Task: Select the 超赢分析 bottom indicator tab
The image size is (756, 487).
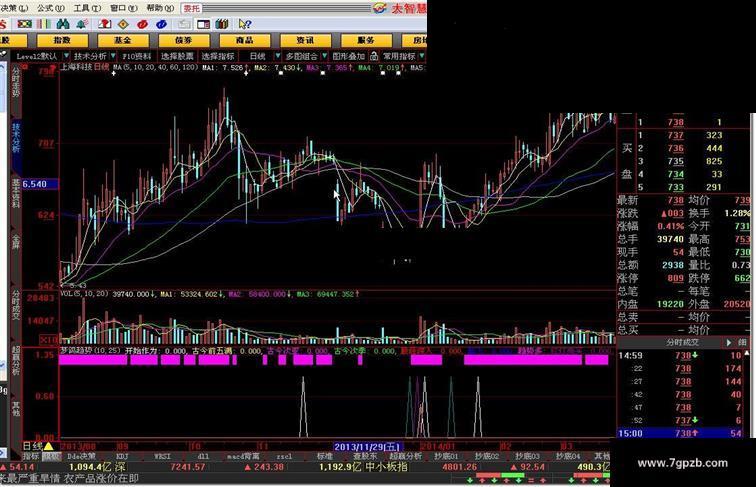Action: click(405, 456)
